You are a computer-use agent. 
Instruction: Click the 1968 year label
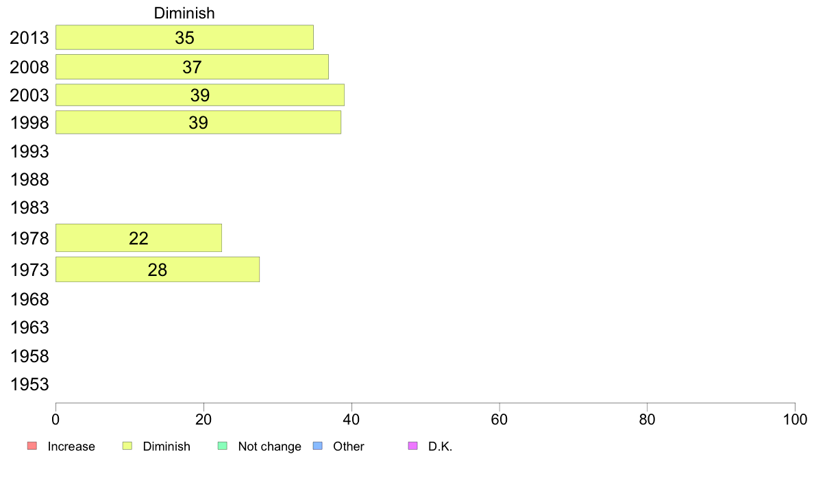click(29, 299)
